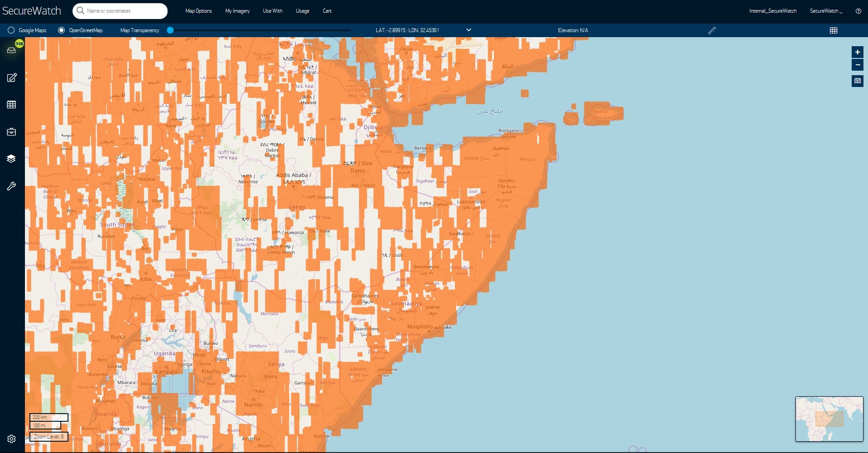Click the Garissa map label
This screenshot has width=868, height=453.
pos(302,383)
